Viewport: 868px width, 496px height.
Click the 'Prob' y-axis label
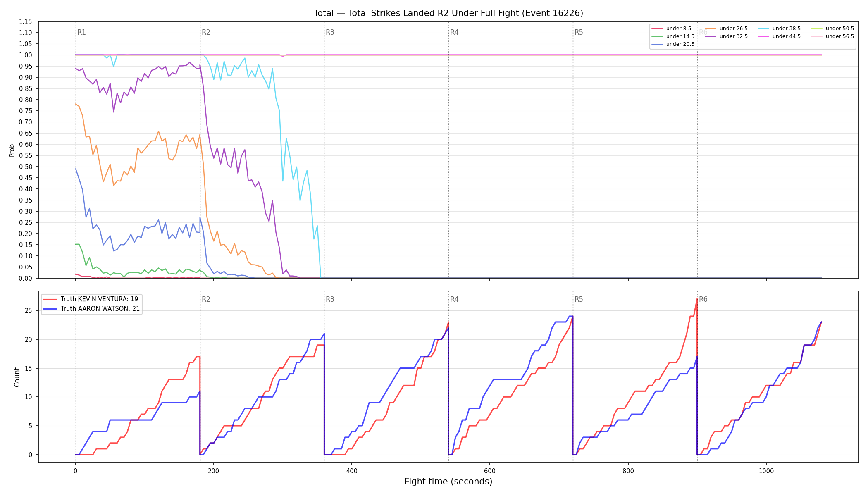coord(12,150)
